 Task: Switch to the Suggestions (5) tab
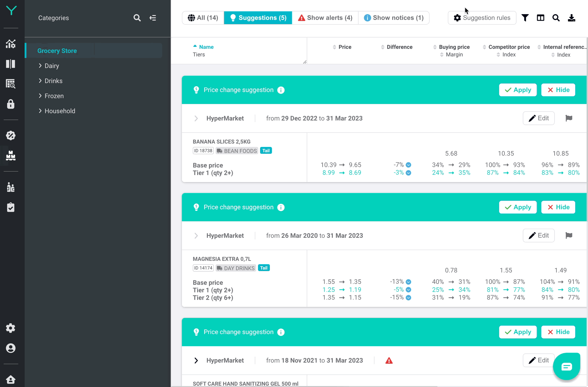click(x=258, y=18)
